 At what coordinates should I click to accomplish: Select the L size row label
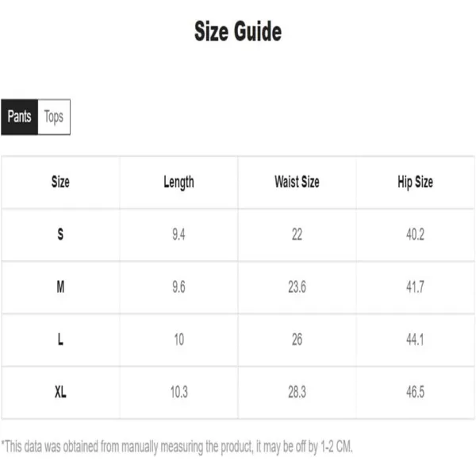point(60,340)
